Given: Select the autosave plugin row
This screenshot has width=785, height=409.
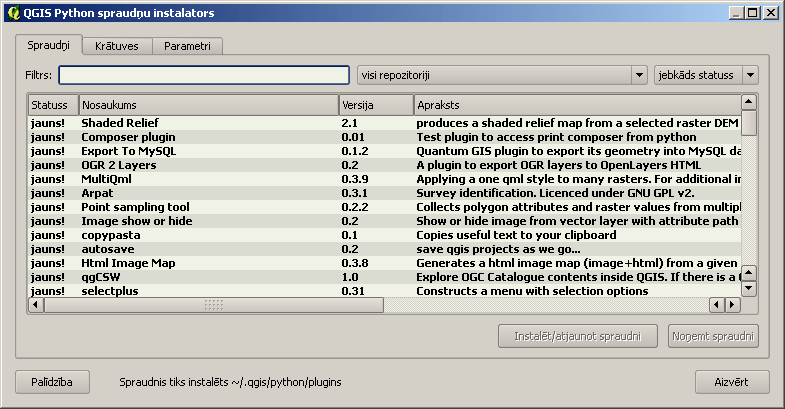Looking at the screenshot, I should click(x=384, y=249).
